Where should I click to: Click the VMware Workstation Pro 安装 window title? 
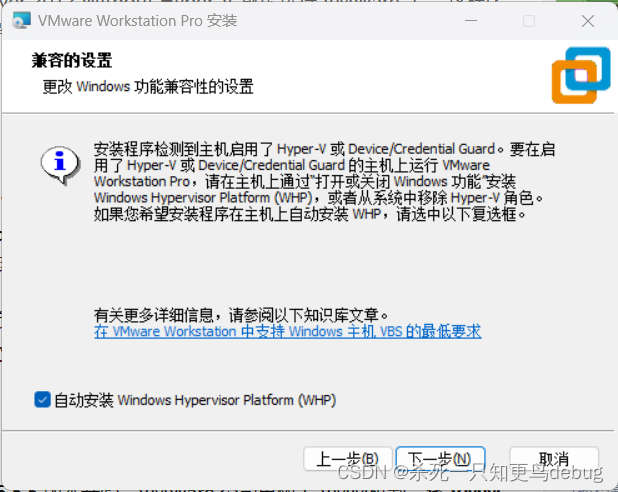click(138, 21)
